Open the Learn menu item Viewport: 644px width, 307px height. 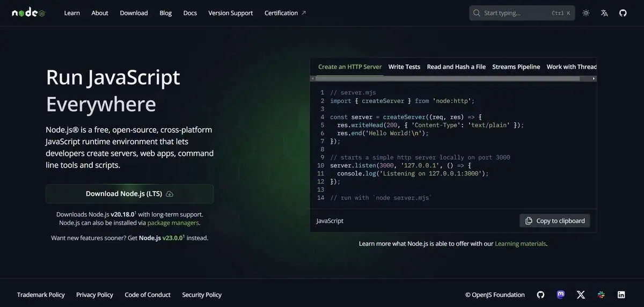pos(72,13)
